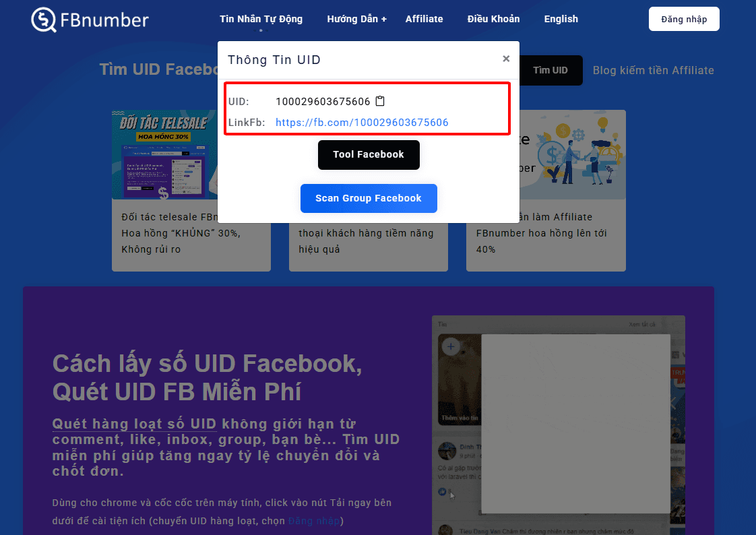Screen dimensions: 756x535
Task: Open the Đối Tác Telesale thumbnail
Action: click(165, 155)
